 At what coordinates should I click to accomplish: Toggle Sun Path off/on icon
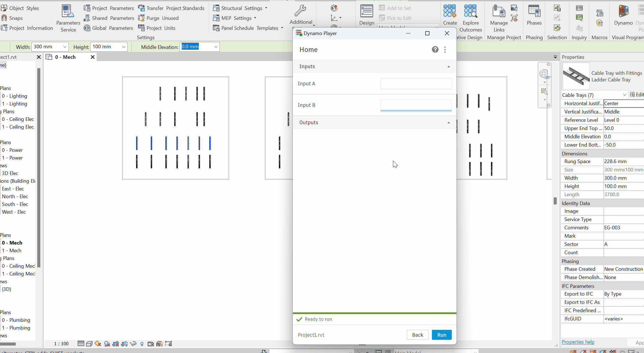[98, 344]
